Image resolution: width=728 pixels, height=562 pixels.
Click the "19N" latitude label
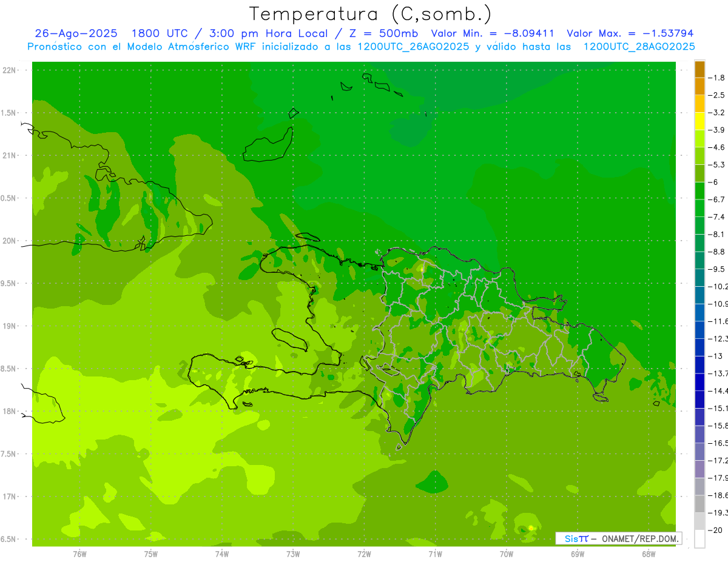point(10,326)
